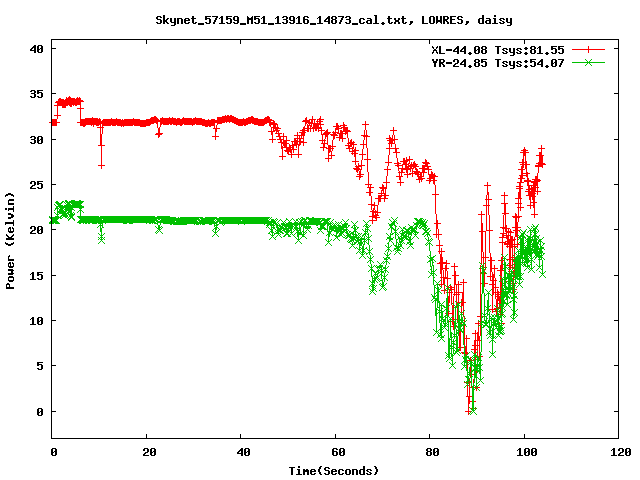This screenshot has width=640, height=480.
Task: Click the y-axis tick label 30
Action: (x=36, y=140)
